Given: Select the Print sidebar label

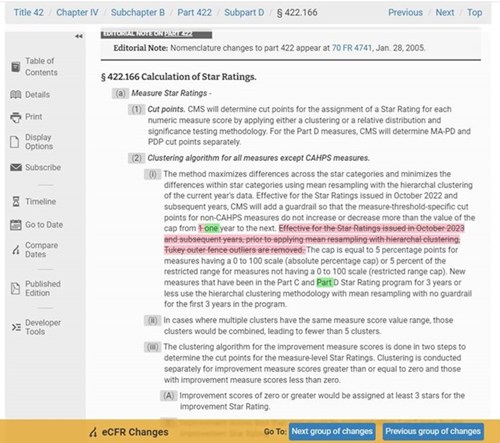Looking at the screenshot, I should [34, 117].
